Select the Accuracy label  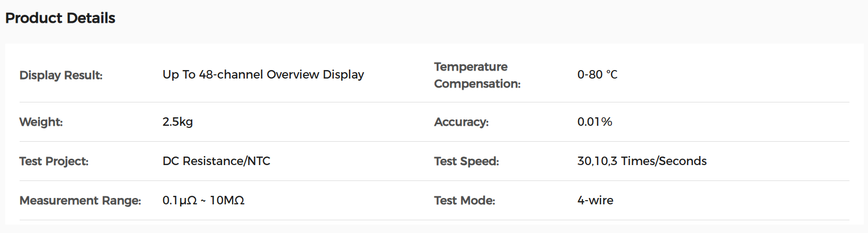(x=462, y=122)
